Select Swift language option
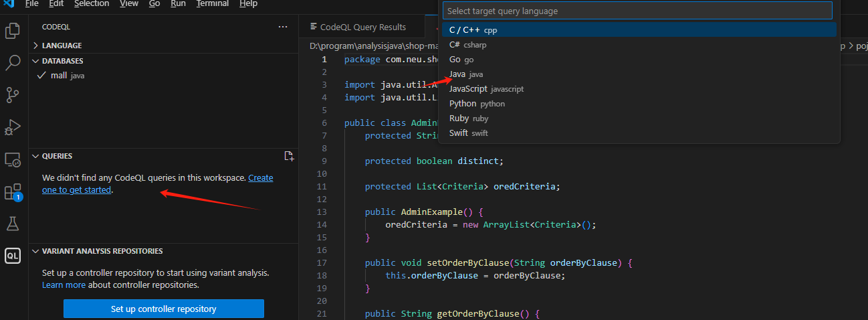 point(639,133)
